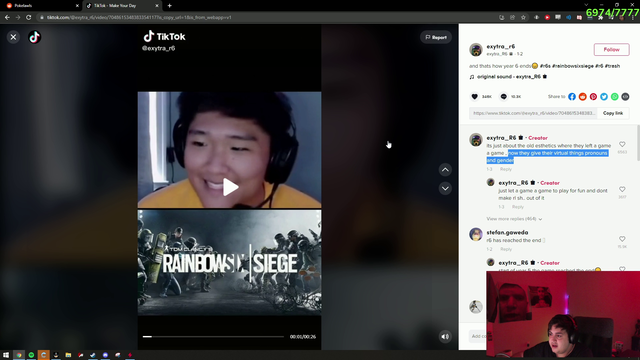This screenshot has height=360, width=640.
Task: Open the embed code share icon
Action: 625,97
